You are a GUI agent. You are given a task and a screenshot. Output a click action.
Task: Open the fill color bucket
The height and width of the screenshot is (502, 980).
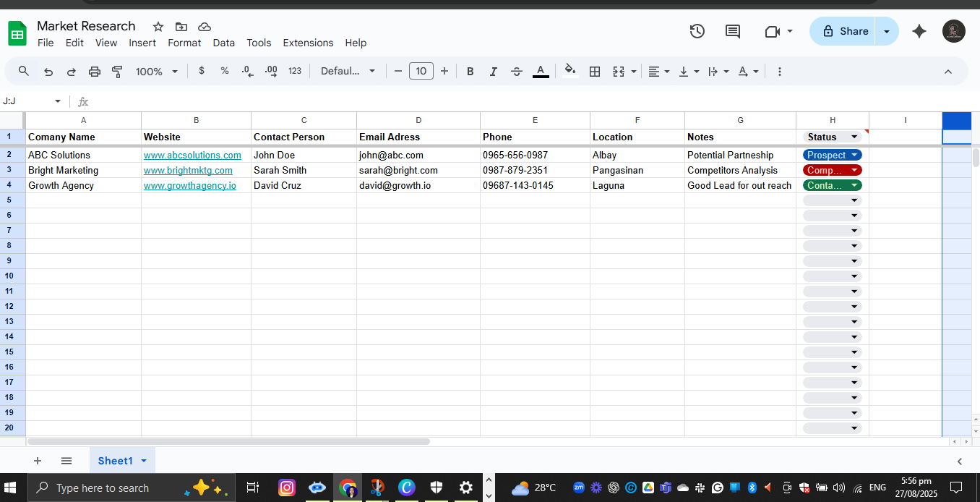click(x=570, y=71)
